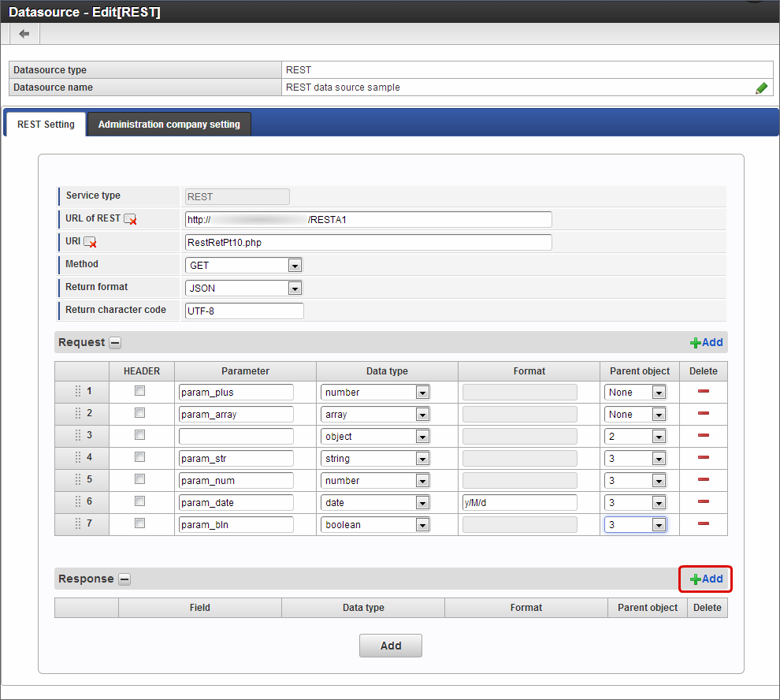780x700 pixels.
Task: Open data type dropdown for param_date
Action: click(375, 503)
